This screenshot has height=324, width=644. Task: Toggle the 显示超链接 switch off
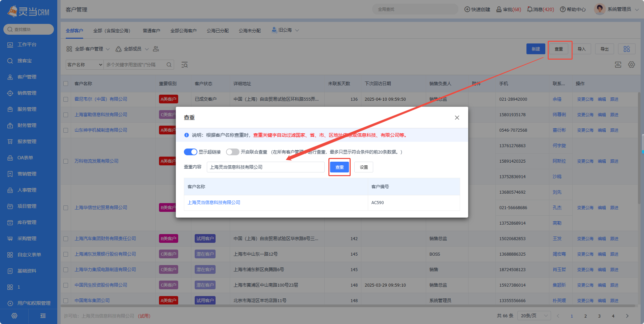coord(190,152)
